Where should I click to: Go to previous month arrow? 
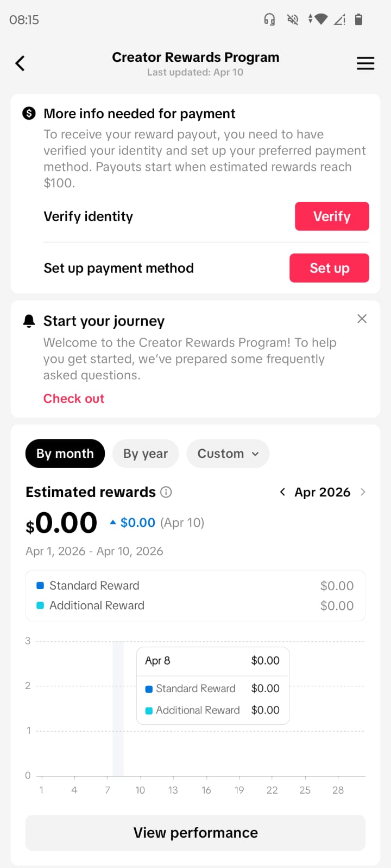pos(282,492)
